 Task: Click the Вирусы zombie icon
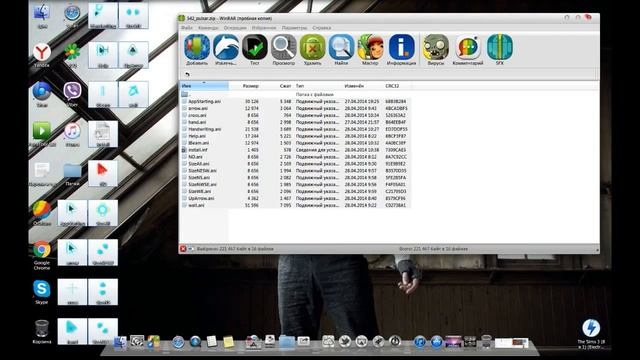(x=436, y=49)
